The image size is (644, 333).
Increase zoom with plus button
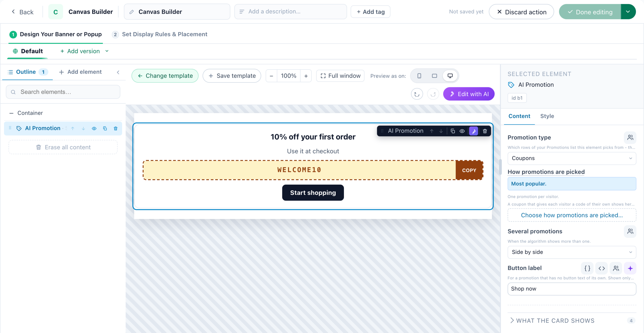coord(306,76)
